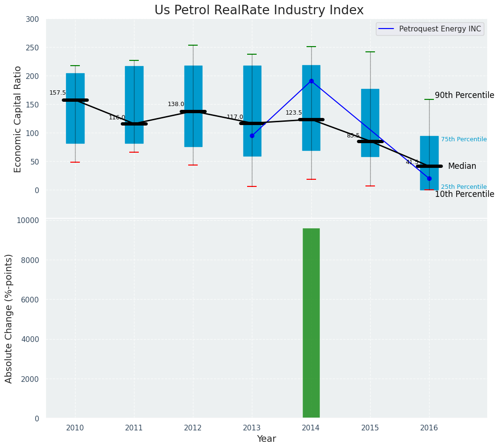Click the blue Petroquest data point at 2013
This screenshot has height=448, width=499.
[252, 136]
